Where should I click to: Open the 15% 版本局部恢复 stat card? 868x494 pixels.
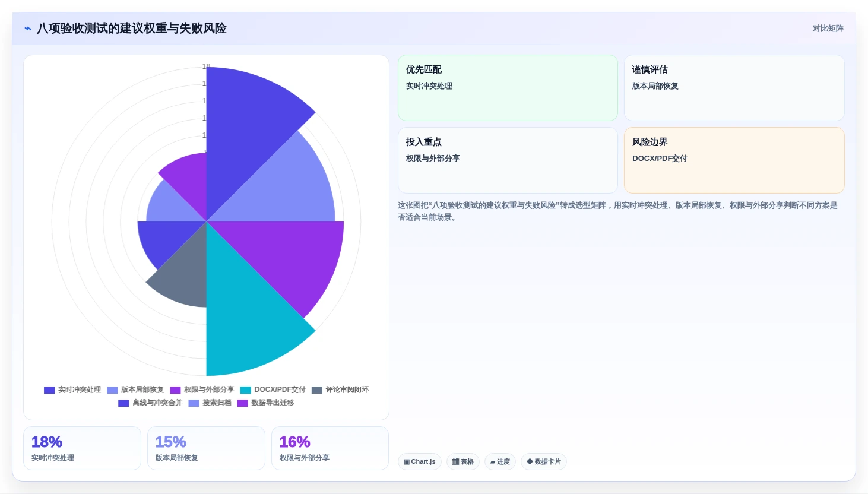click(x=206, y=448)
